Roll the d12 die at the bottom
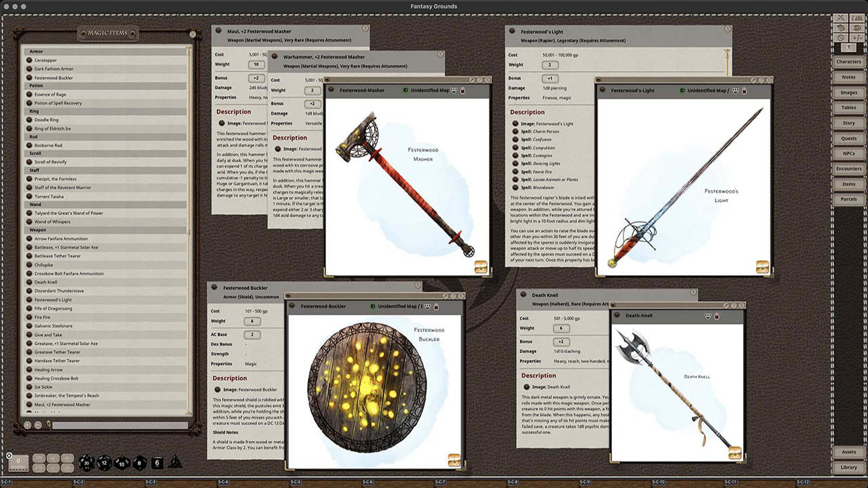The height and width of the screenshot is (488, 868). click(x=104, y=464)
